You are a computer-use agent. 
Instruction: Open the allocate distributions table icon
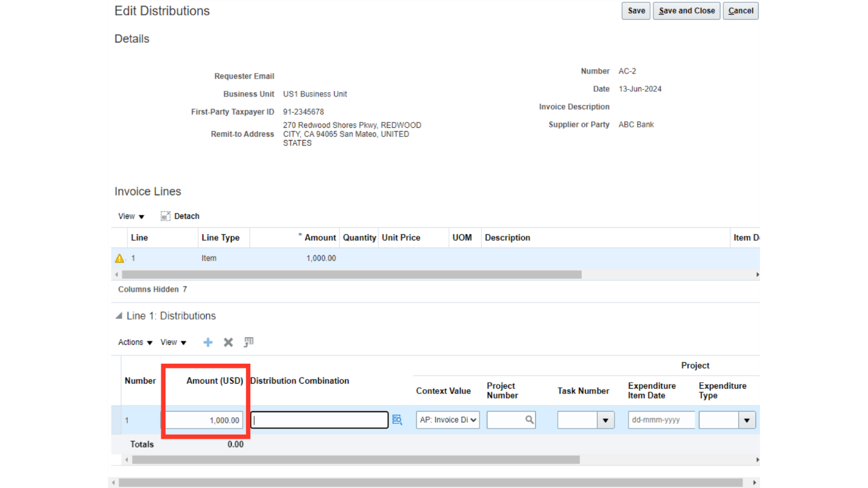click(249, 343)
